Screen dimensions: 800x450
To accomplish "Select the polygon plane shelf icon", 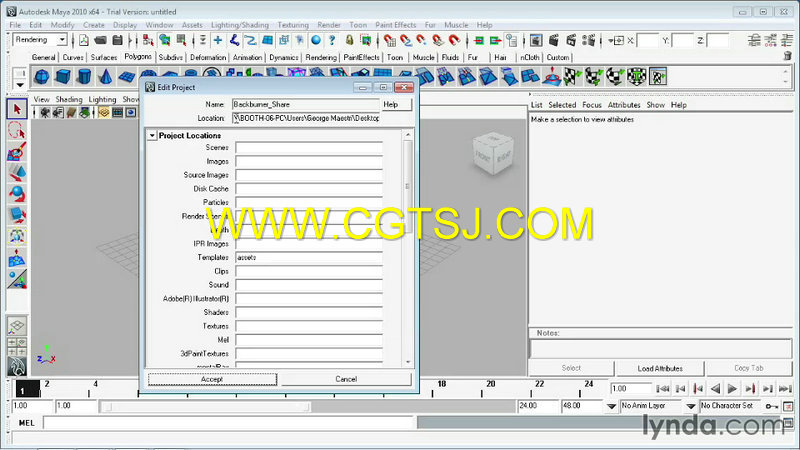I will [x=127, y=77].
